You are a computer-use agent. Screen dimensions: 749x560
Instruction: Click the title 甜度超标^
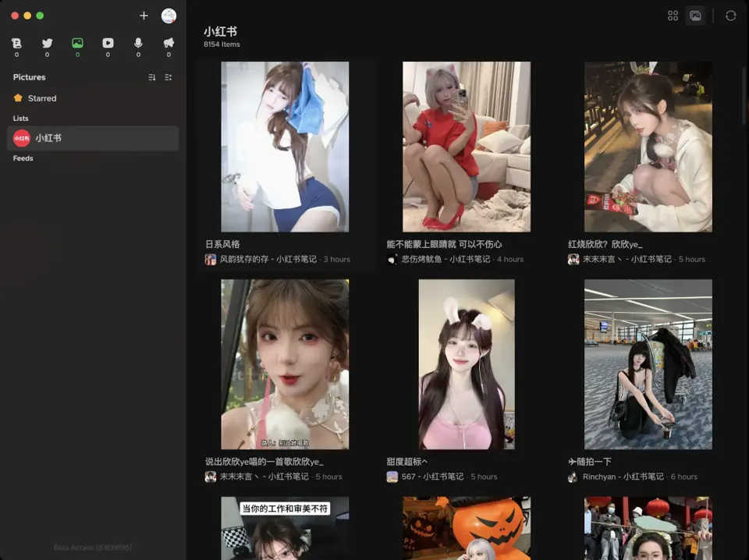pos(407,462)
